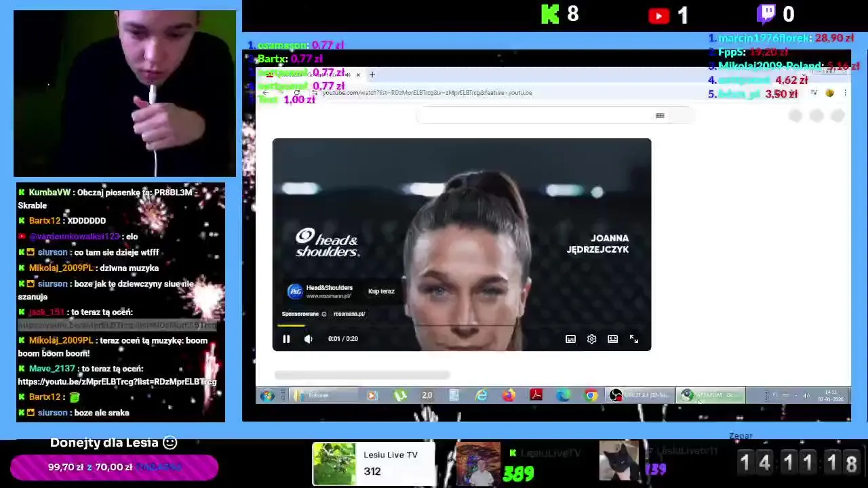
Task: Click the 'Kup teraz' ad button
Action: [x=381, y=291]
